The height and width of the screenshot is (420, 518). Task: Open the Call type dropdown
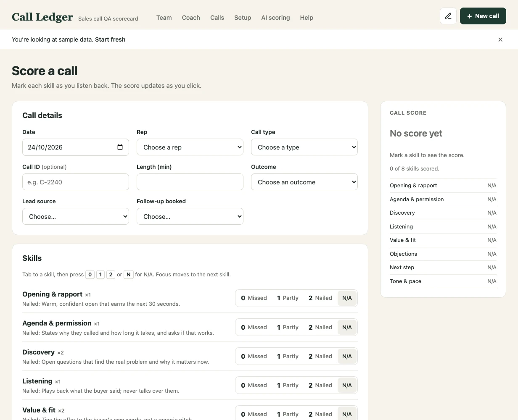pos(304,147)
